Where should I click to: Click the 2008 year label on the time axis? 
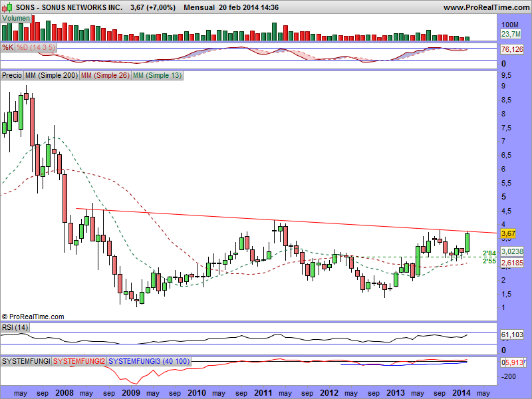coord(65,393)
